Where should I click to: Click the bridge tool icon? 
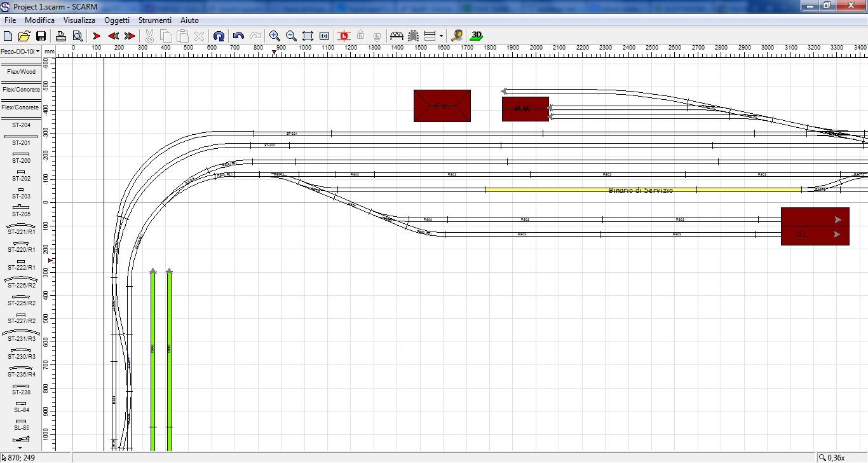coord(397,36)
